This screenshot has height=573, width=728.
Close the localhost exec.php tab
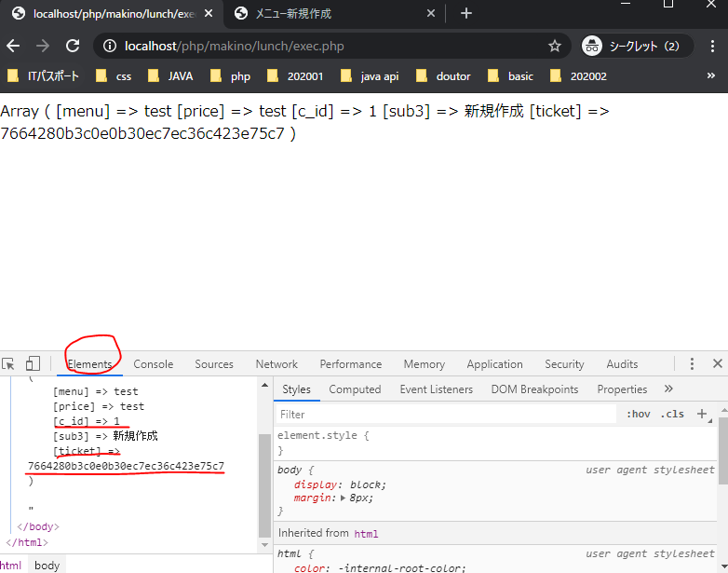coord(209,13)
